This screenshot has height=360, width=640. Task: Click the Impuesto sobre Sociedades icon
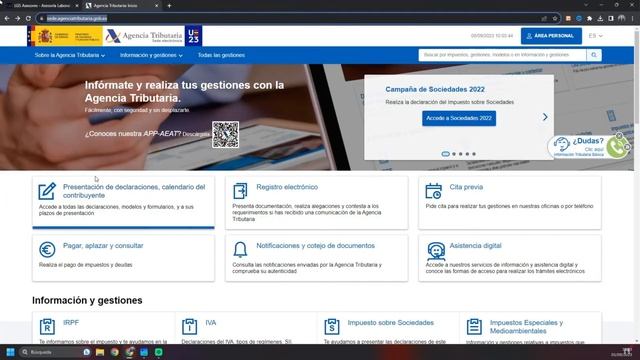(332, 327)
